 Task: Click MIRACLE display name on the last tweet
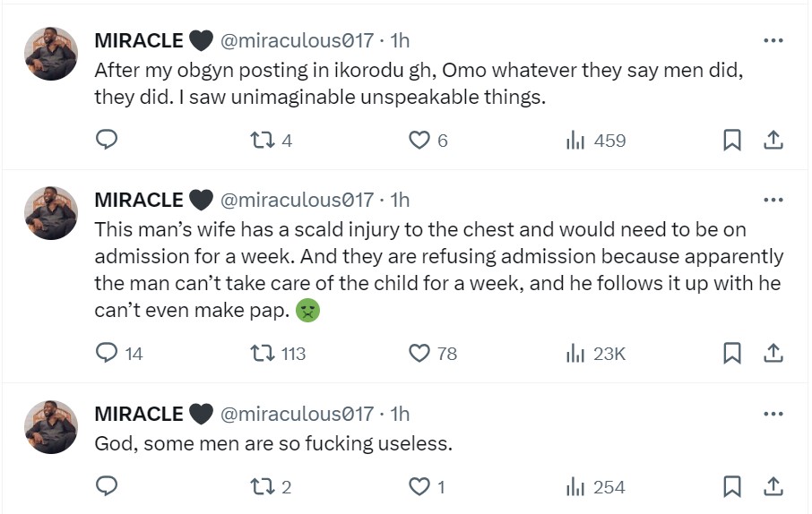[x=139, y=414]
